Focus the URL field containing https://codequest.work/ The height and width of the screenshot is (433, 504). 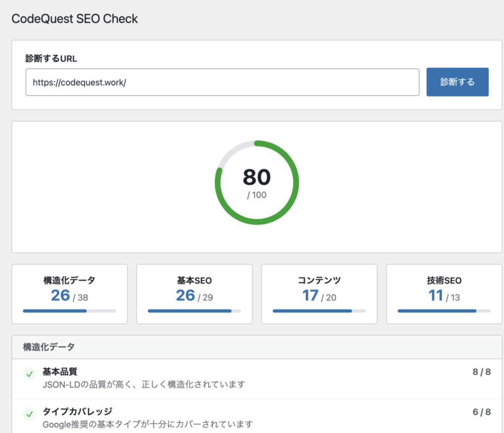coord(222,82)
